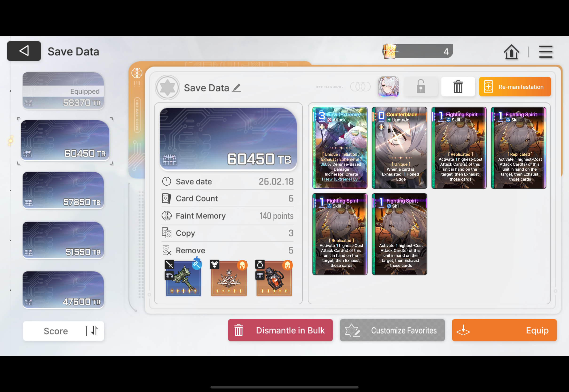
Task: Select the character portrait icon
Action: (388, 87)
